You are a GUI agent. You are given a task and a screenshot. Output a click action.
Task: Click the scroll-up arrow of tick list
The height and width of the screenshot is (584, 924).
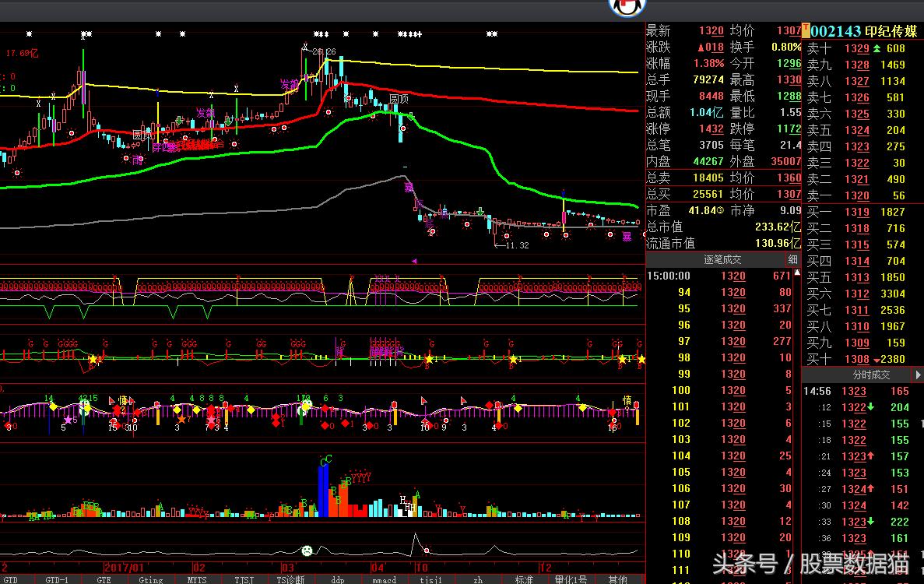[x=797, y=273]
